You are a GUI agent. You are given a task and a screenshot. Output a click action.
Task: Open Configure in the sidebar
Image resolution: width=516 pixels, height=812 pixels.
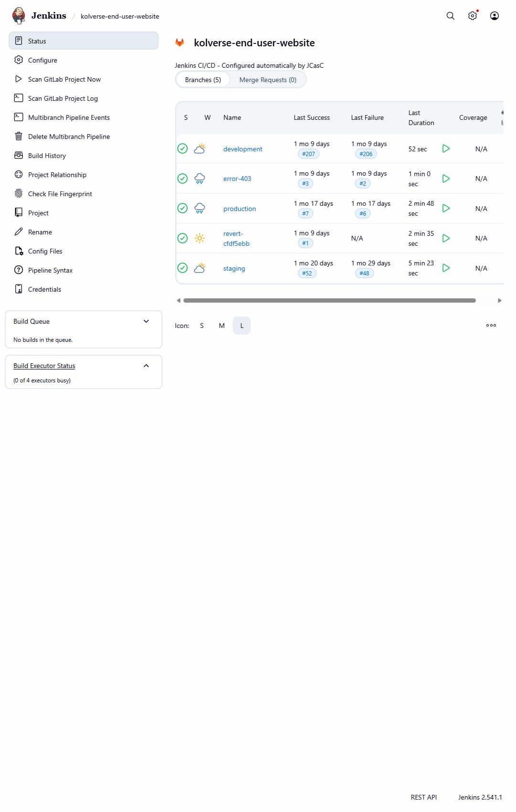point(84,60)
